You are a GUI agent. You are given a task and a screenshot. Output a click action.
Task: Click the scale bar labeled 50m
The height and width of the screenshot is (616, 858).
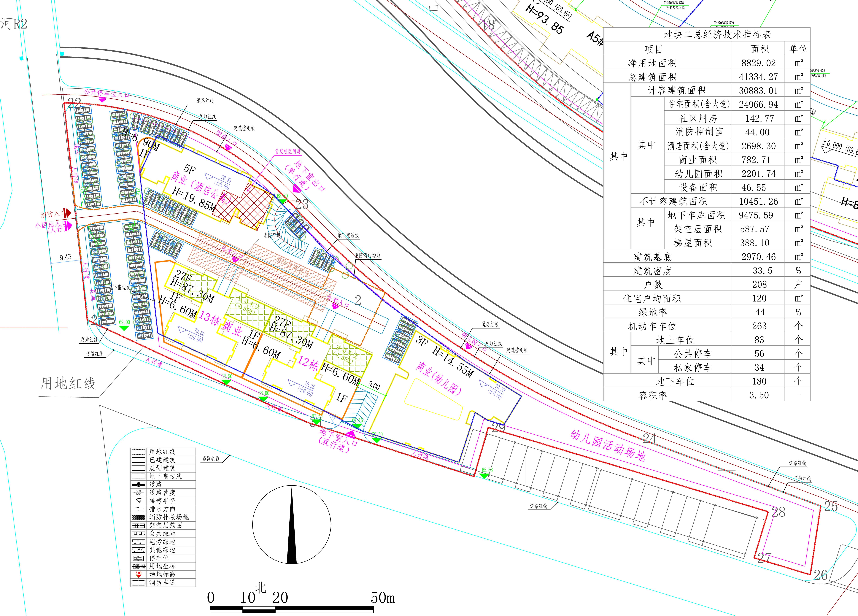tap(292, 610)
